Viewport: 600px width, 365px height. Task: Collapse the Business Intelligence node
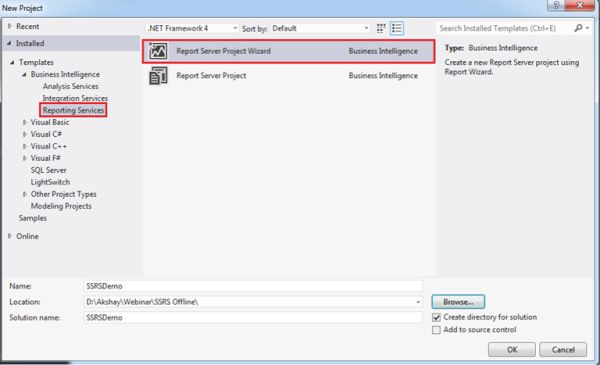click(24, 74)
